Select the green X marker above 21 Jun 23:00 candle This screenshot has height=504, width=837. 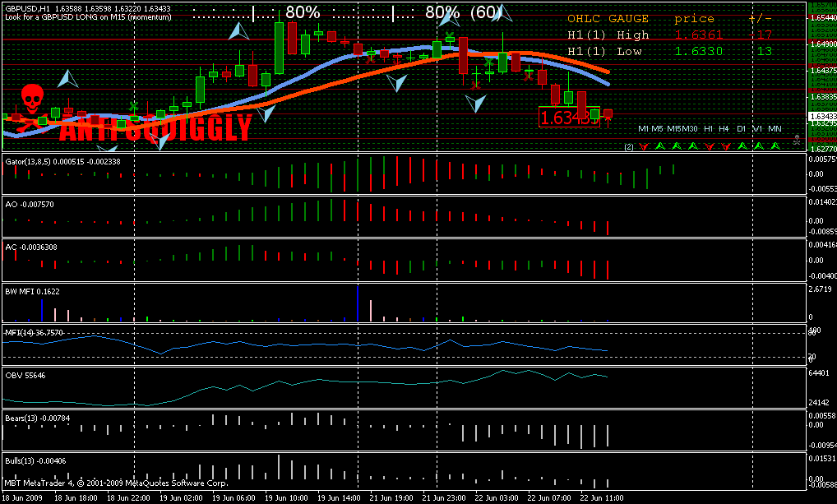click(x=450, y=36)
